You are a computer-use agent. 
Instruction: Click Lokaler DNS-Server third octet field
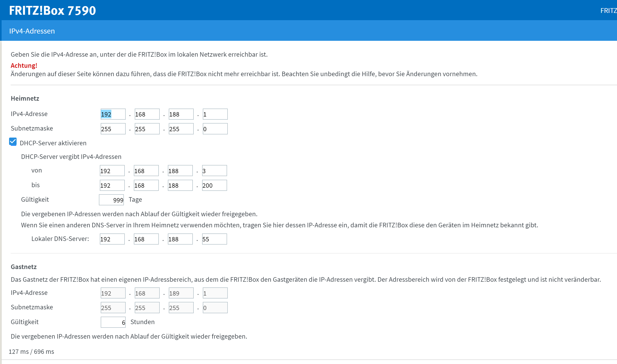(x=180, y=239)
